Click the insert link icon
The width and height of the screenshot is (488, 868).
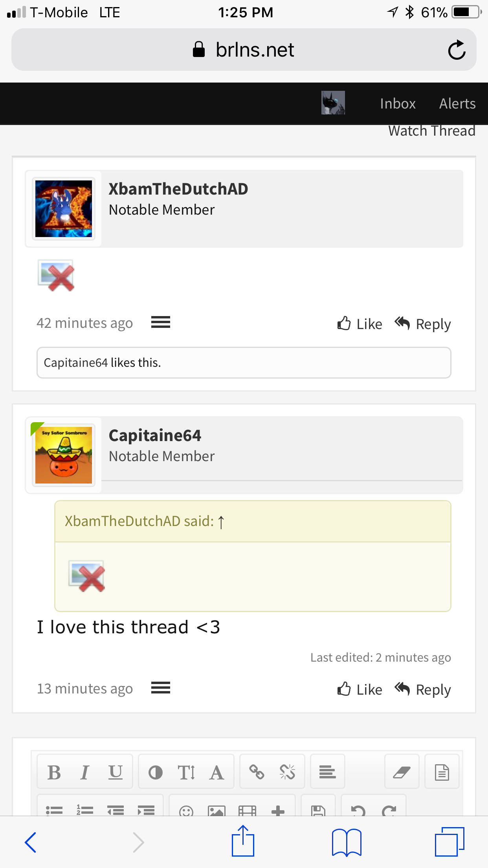(257, 772)
